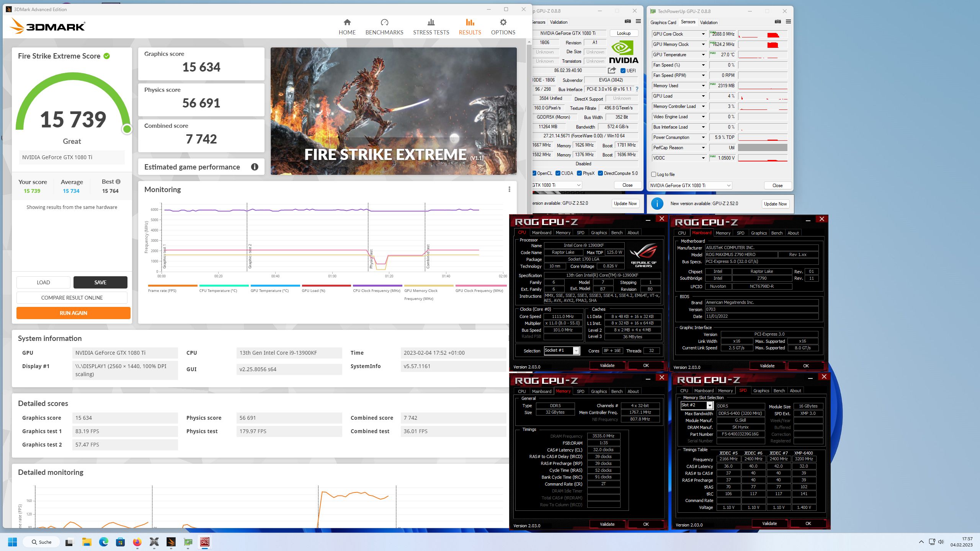Screen dimensions: 980x551
Task: Toggle CUDA checkbox in GPU-Z
Action: [558, 173]
